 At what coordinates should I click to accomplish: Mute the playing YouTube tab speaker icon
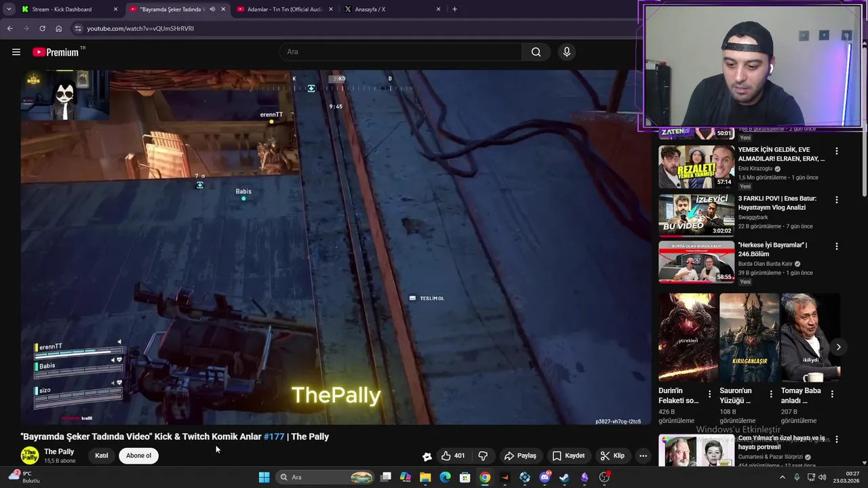tap(212, 9)
